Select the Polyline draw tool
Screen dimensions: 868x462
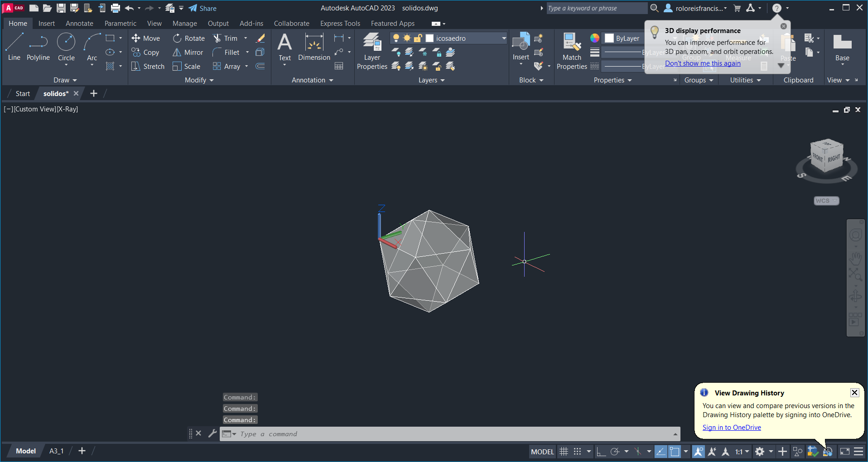(x=38, y=47)
